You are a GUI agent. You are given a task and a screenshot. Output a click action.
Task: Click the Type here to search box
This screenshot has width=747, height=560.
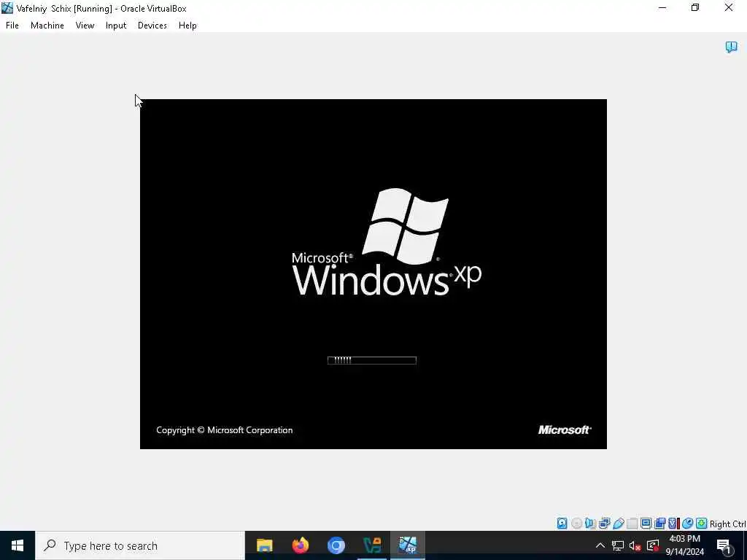tap(140, 545)
